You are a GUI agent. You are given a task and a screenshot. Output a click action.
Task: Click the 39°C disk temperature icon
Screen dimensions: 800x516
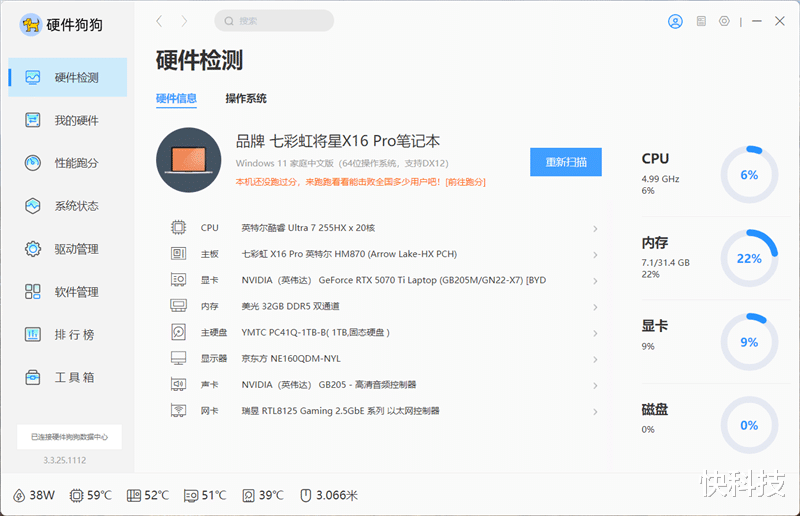coord(248,496)
